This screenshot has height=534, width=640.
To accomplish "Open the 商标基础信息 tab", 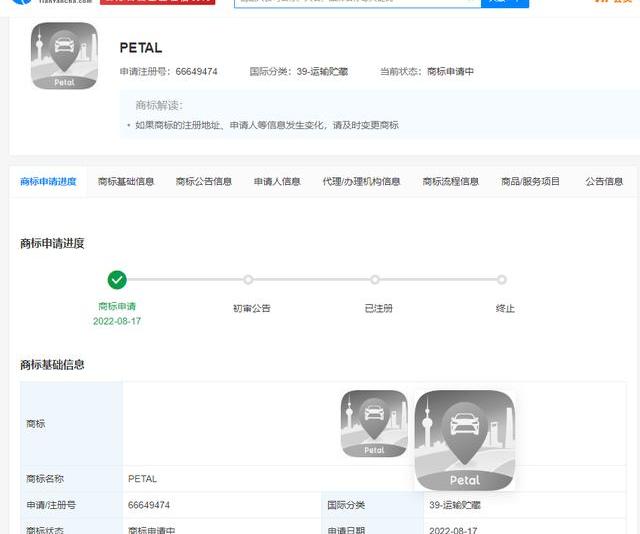I will pyautogui.click(x=126, y=182).
